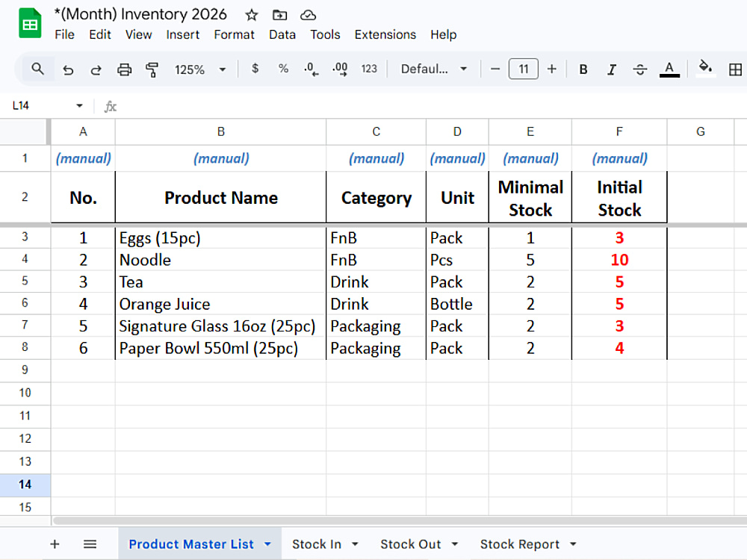Select Initial Stock value 10
Screen dimensions: 747x560
click(619, 260)
